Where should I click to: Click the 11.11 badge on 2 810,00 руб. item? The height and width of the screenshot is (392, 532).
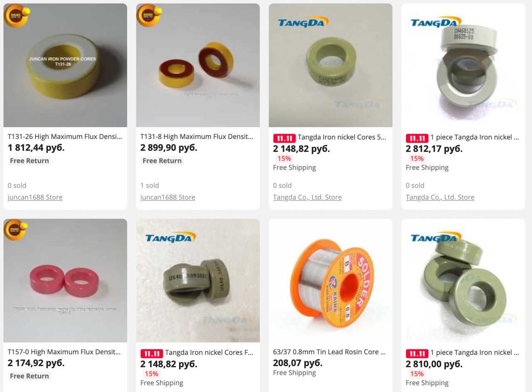tap(417, 353)
